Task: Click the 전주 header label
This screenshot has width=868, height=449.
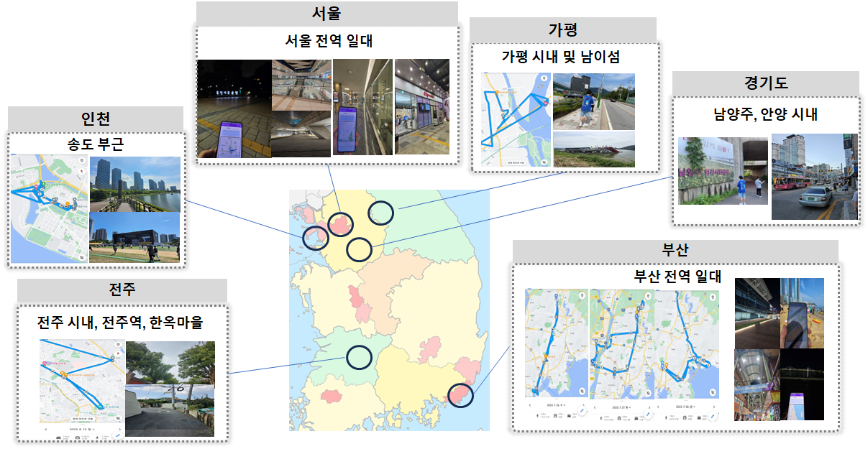Action: (122, 290)
